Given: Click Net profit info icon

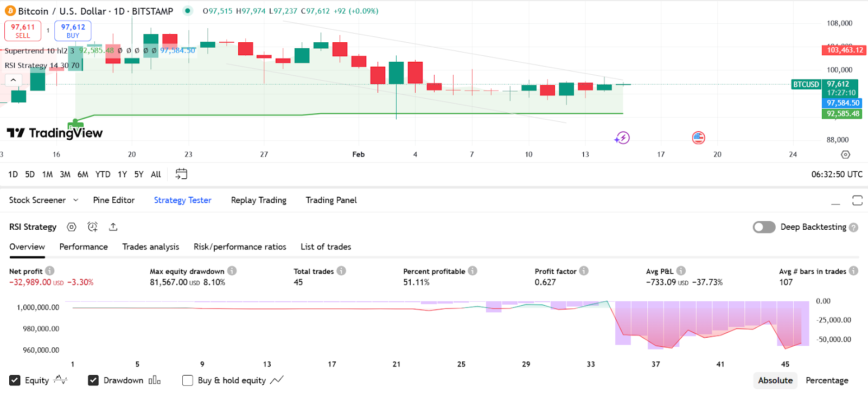Looking at the screenshot, I should 50,270.
